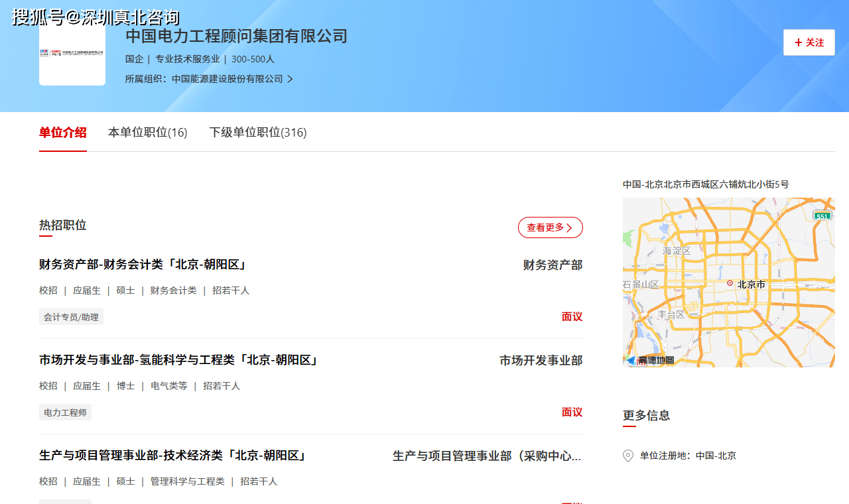This screenshot has height=504, width=849.
Task: Click the 财务资产部 department name
Action: [553, 265]
